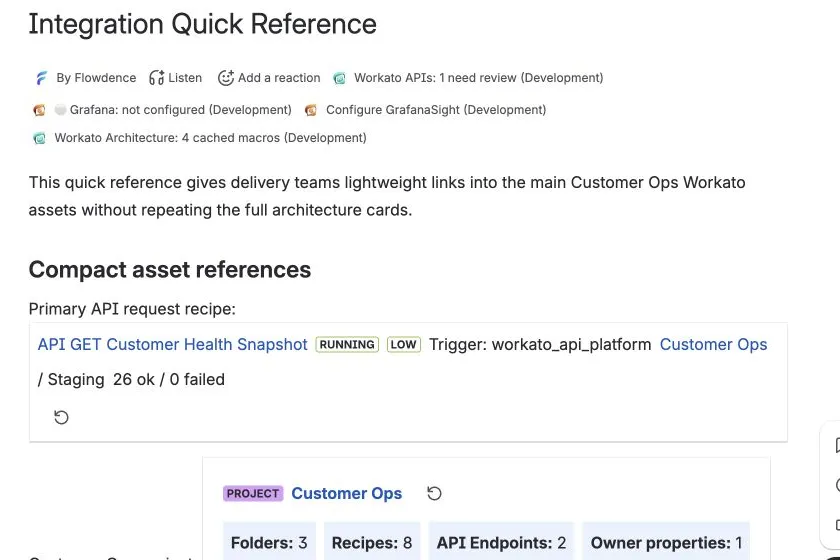Click Configure GrafanaSight (Development) text
The height and width of the screenshot is (560, 840).
[x=436, y=110]
